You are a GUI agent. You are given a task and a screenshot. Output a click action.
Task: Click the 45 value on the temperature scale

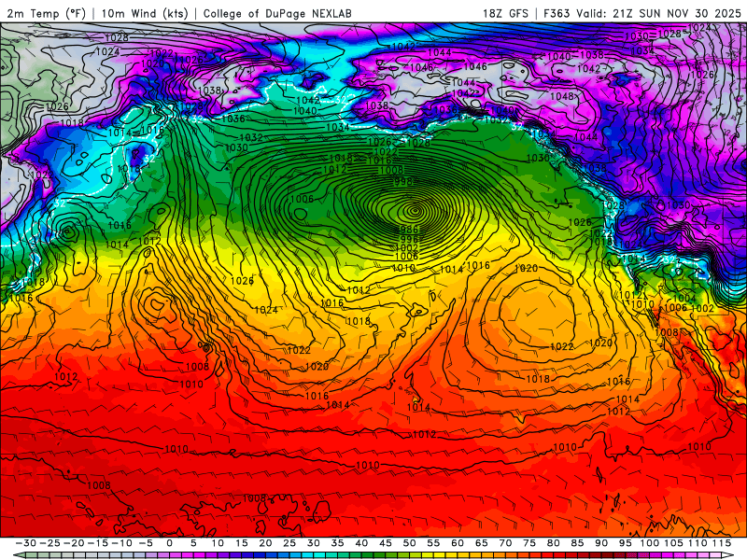[x=385, y=543]
